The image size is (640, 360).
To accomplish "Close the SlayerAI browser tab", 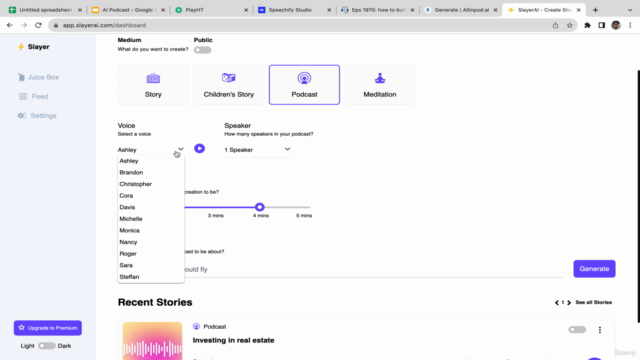I will 578,10.
